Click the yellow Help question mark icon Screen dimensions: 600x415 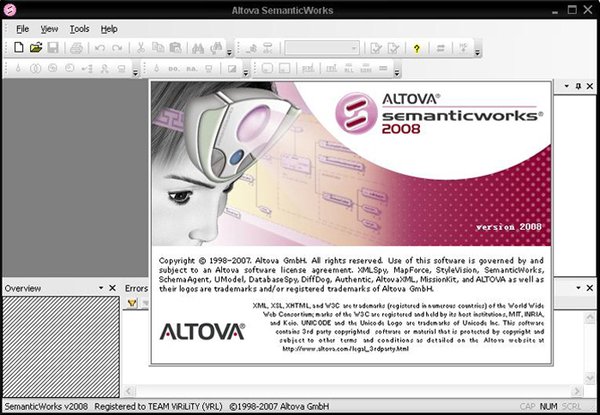[415, 48]
